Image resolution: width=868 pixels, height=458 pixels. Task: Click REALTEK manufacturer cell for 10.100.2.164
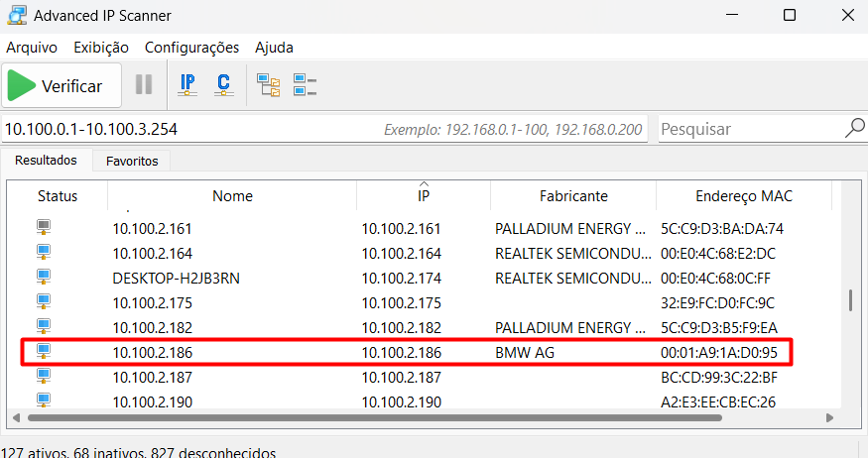tap(573, 254)
